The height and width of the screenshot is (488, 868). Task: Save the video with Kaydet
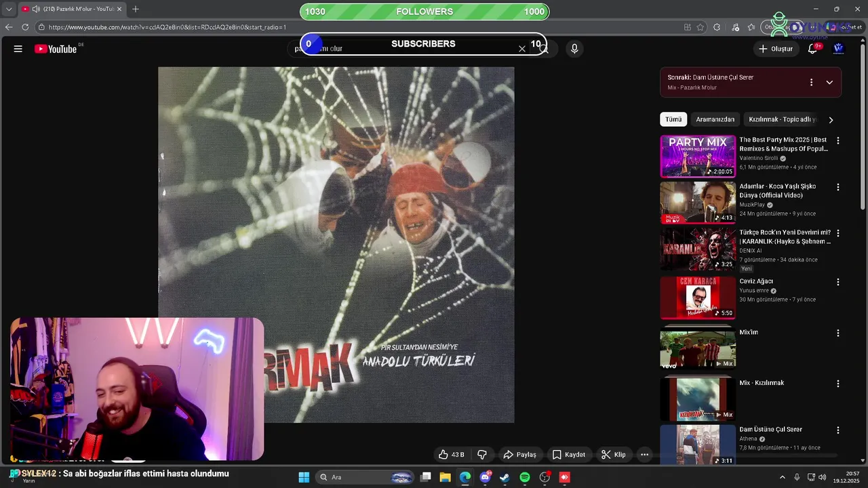click(x=568, y=454)
